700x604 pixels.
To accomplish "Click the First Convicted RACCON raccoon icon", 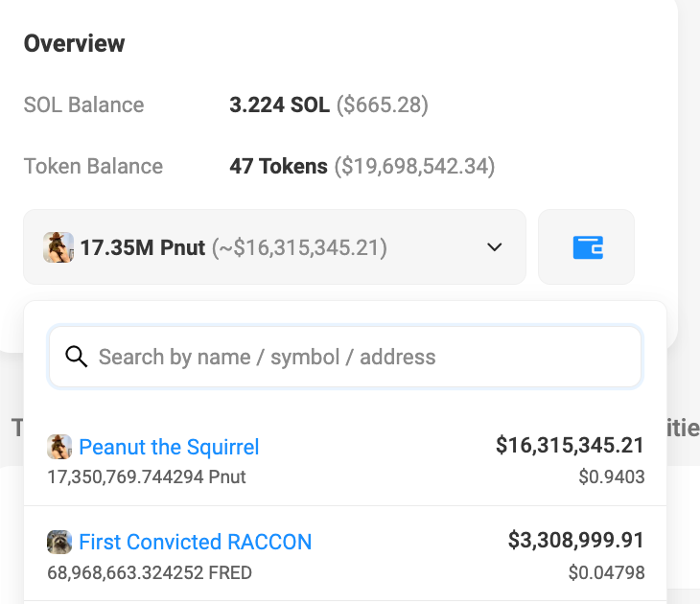I will pos(59,542).
